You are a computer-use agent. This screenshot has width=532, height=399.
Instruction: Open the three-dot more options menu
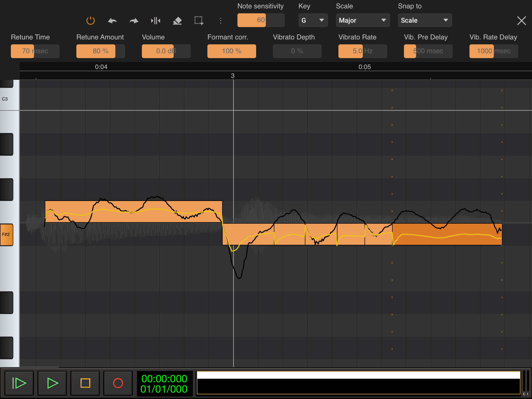(220, 21)
